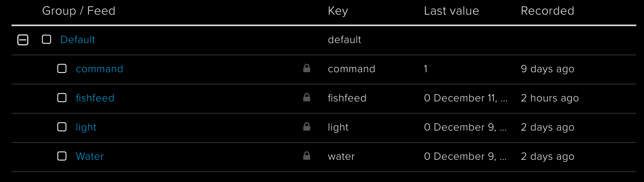Collapse the Default group

coord(23,40)
